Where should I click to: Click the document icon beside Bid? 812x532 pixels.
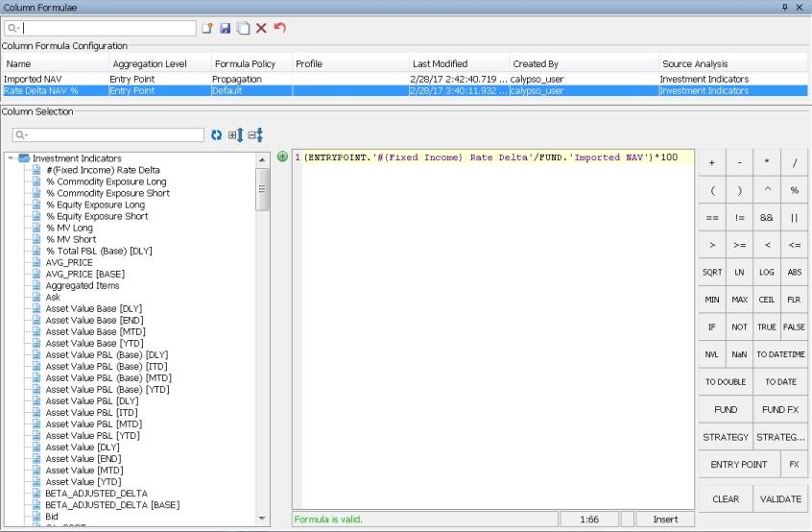[x=36, y=516]
